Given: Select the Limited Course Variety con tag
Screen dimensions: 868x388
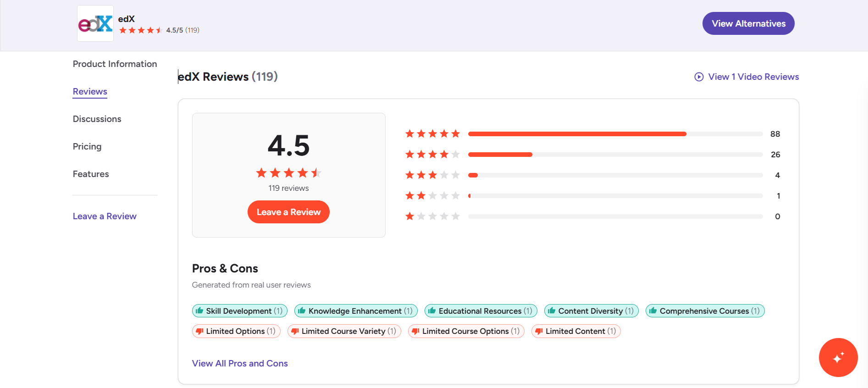Looking at the screenshot, I should point(344,331).
